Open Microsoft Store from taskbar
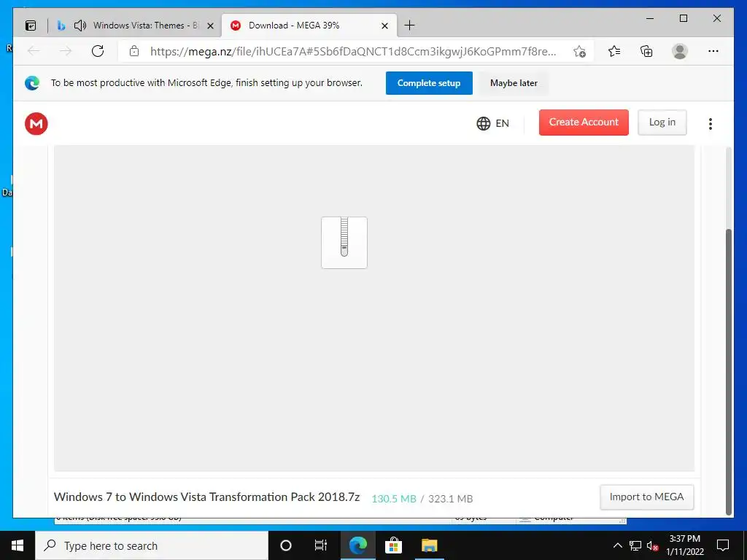 pos(393,545)
